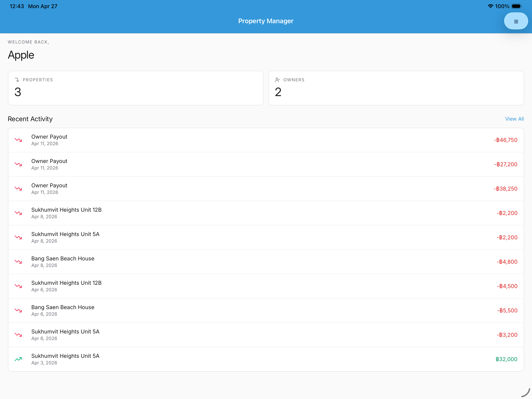Viewport: 532px width, 399px height.
Task: Open Sukhumvit Heights Unit 12B entry dated Apr 8
Action: 266,213
